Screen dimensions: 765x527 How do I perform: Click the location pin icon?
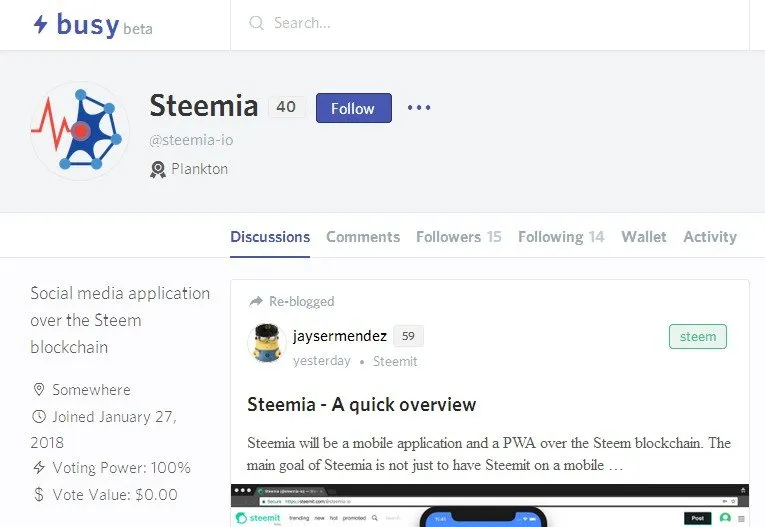pyautogui.click(x=39, y=389)
